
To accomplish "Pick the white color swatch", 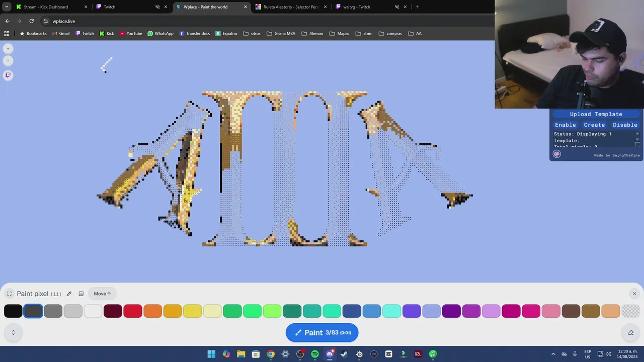I will pos(93,311).
